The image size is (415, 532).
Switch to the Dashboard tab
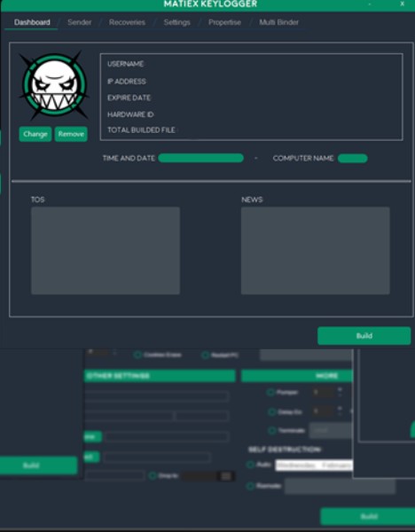pyautogui.click(x=32, y=22)
